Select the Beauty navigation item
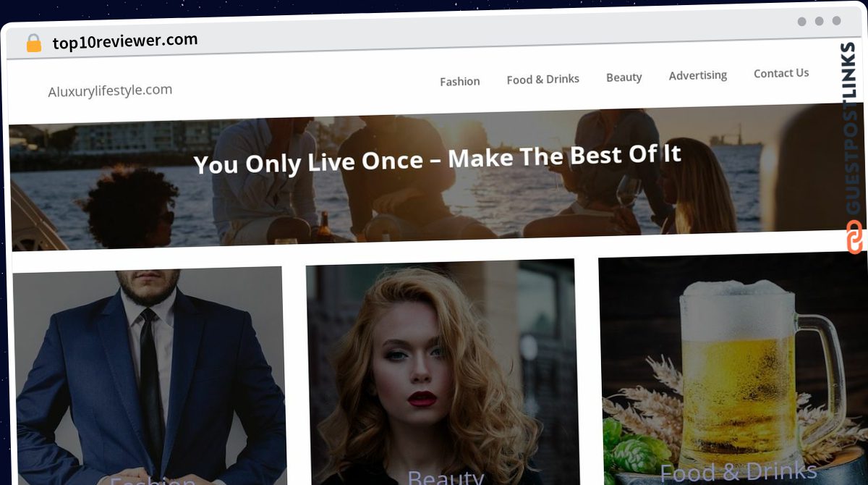This screenshot has width=868, height=485. (624, 77)
